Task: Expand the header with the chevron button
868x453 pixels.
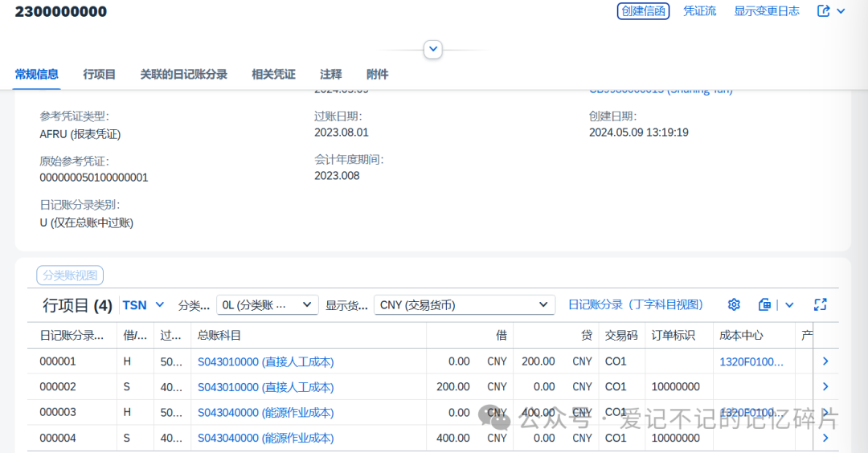Action: [x=433, y=49]
